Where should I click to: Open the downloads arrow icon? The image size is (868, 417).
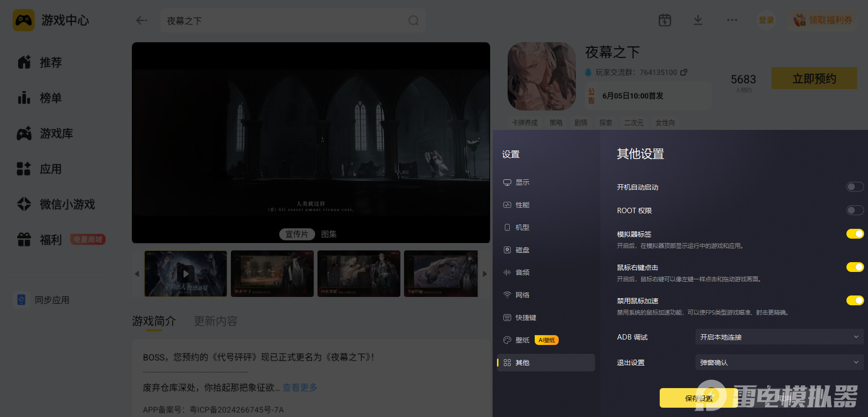(698, 20)
